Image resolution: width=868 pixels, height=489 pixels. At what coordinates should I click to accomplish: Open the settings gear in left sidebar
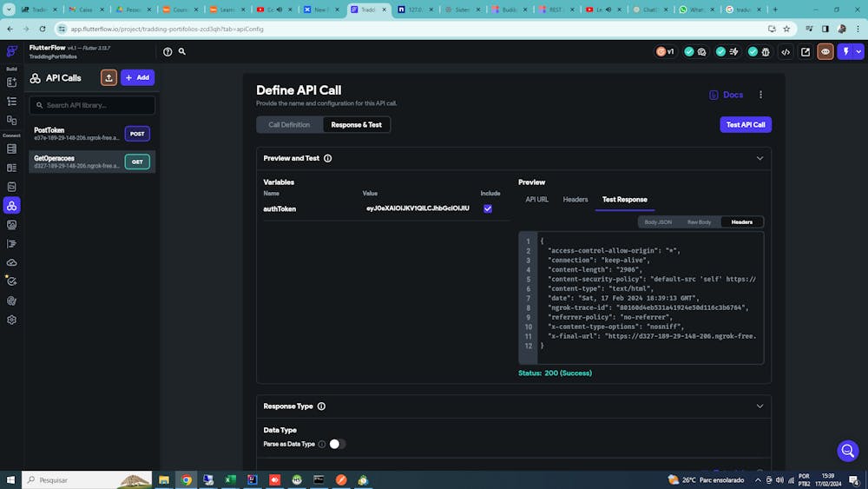(x=11, y=320)
